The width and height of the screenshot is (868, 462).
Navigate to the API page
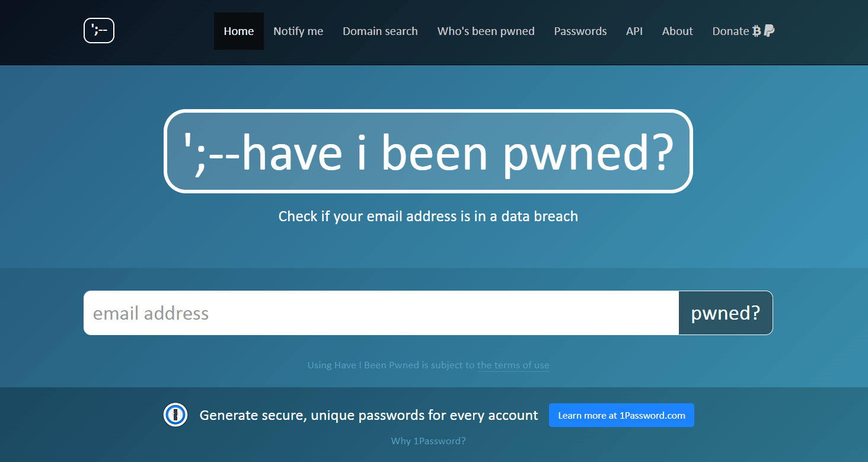pyautogui.click(x=634, y=31)
